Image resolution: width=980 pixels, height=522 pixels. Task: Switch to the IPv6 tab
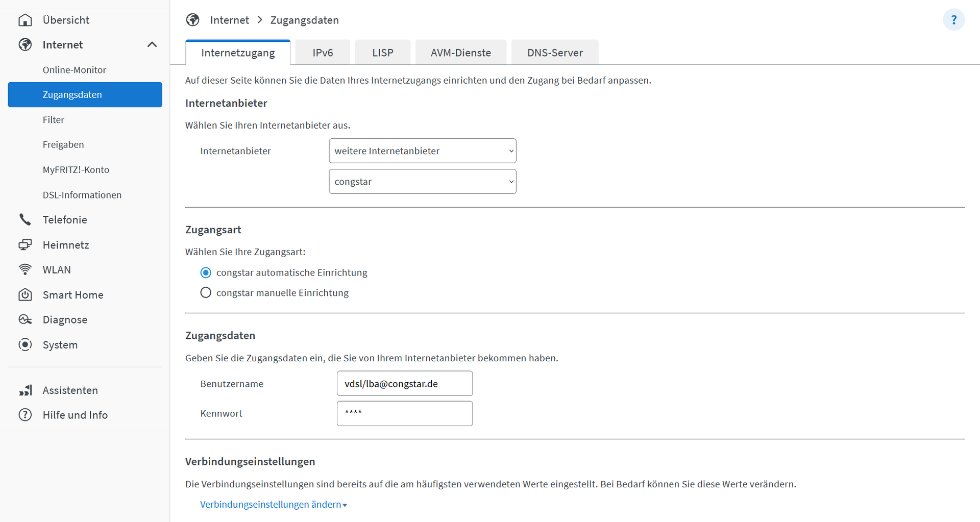pyautogui.click(x=323, y=53)
